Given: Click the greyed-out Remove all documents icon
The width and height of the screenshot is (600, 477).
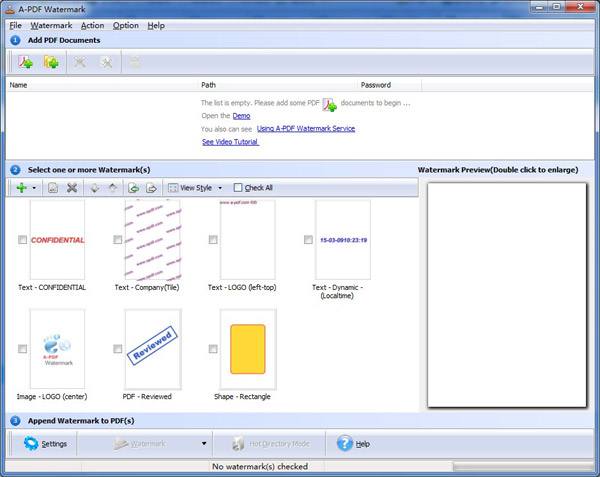Looking at the screenshot, I should pyautogui.click(x=106, y=62).
